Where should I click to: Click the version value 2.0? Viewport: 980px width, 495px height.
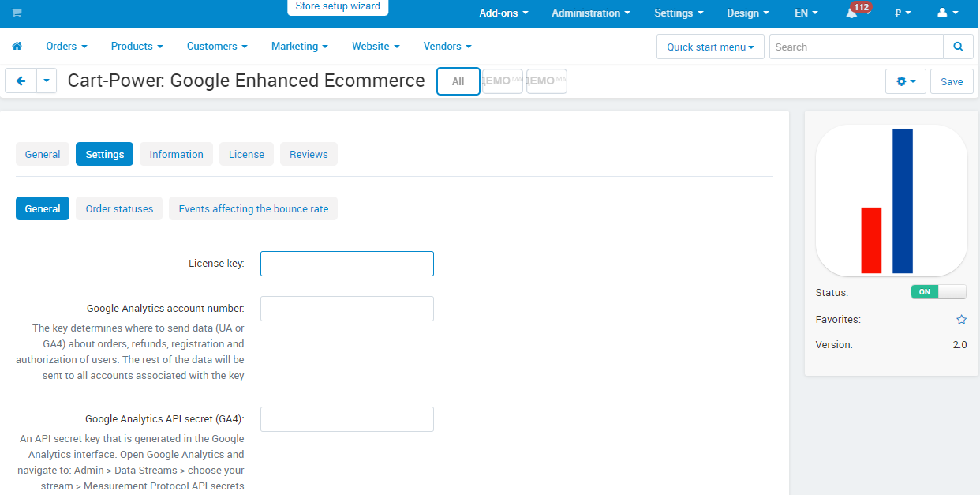[x=959, y=344]
